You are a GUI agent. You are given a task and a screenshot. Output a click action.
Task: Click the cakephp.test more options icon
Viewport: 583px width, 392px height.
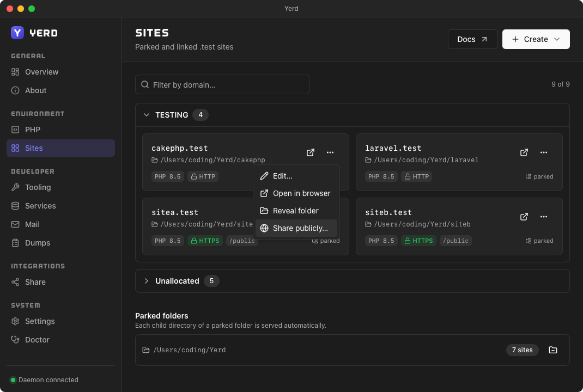330,152
